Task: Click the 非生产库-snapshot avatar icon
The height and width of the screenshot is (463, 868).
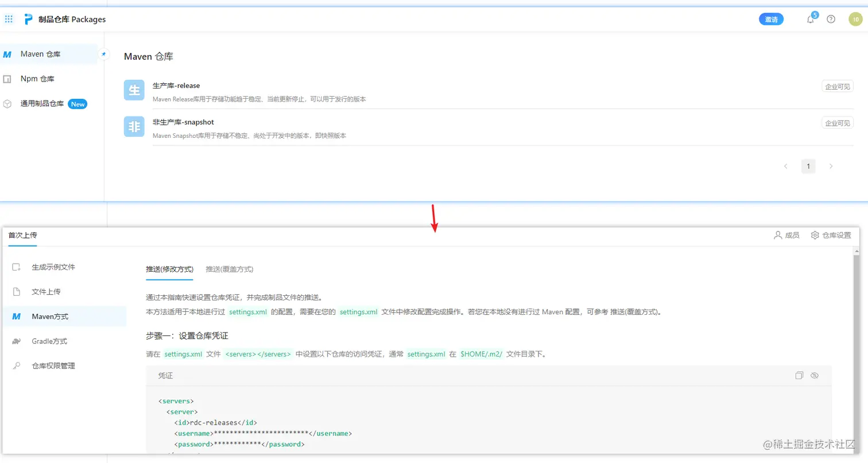Action: 134,127
